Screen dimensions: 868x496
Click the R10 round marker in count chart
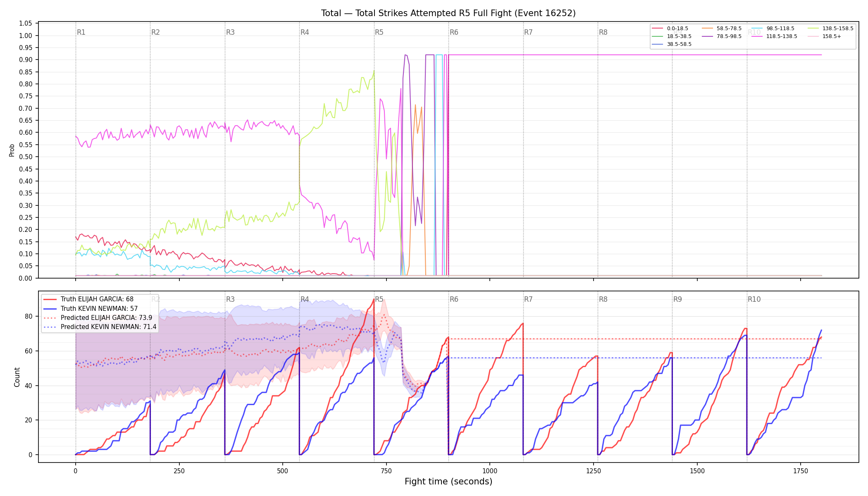(x=754, y=299)
